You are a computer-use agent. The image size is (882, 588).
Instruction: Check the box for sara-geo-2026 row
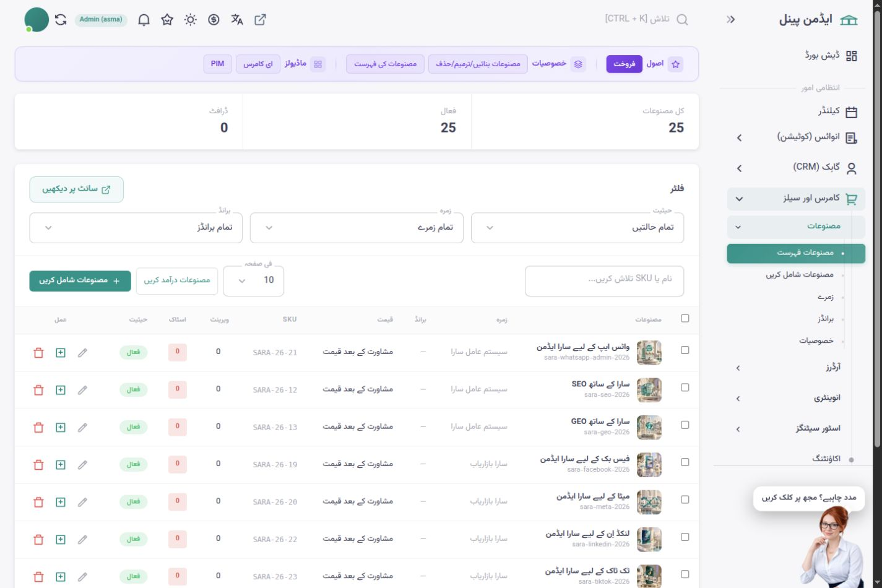pyautogui.click(x=685, y=425)
